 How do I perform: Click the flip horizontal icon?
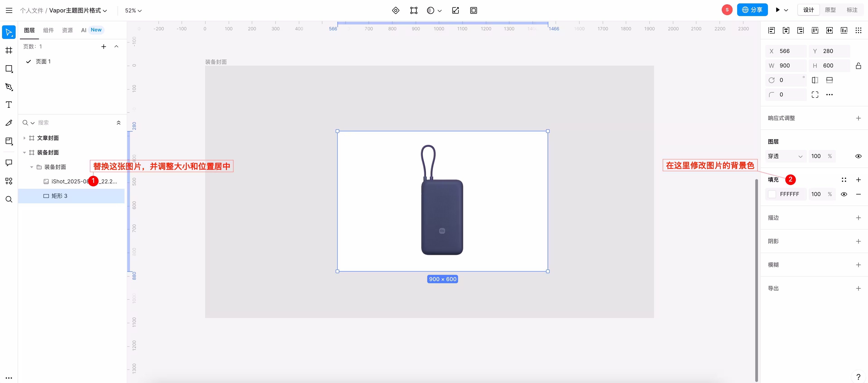[815, 80]
